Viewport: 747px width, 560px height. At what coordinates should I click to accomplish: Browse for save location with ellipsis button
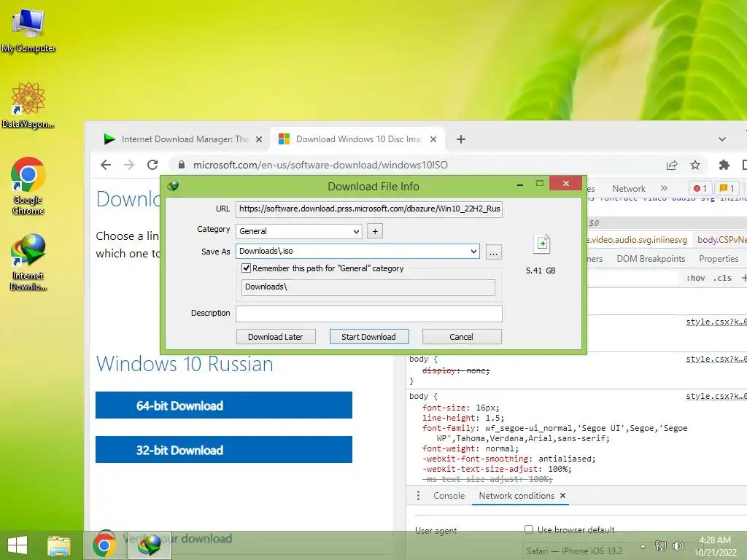[494, 252]
